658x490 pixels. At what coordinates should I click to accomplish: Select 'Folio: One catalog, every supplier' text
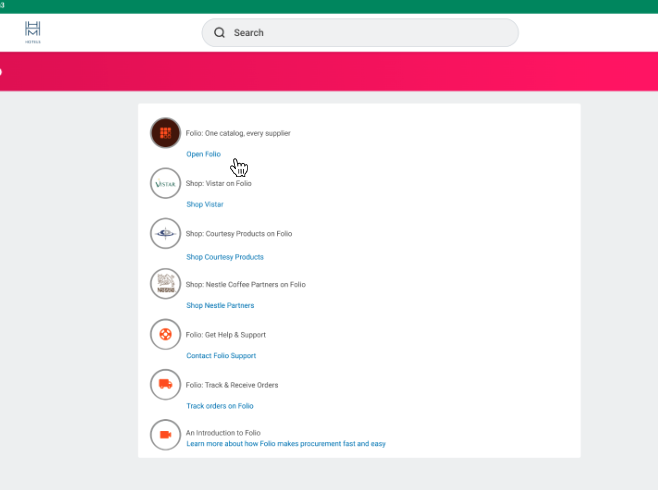coord(238,133)
